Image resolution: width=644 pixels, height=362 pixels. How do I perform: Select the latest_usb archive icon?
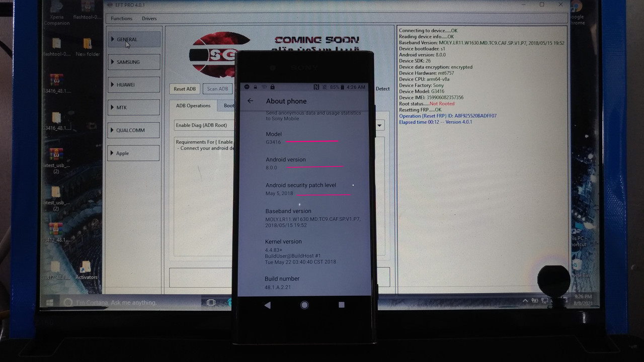[x=56, y=161]
